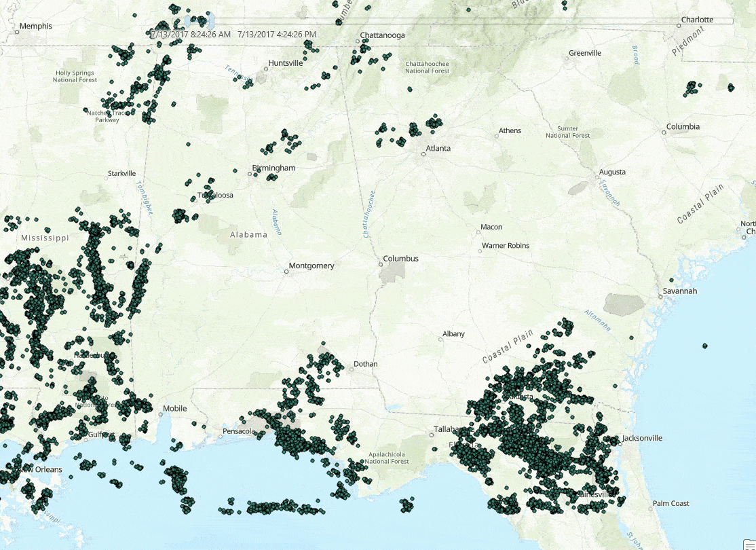Click the Birmingham city label
The image size is (756, 550).
tap(273, 168)
